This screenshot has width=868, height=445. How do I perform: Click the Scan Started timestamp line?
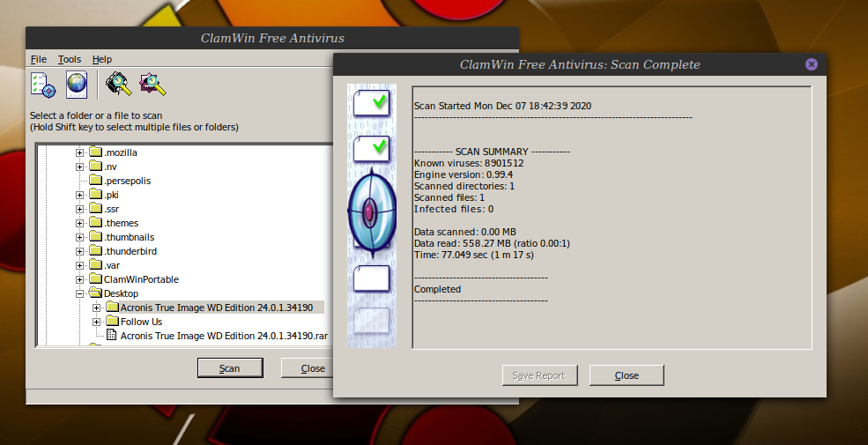coord(502,106)
